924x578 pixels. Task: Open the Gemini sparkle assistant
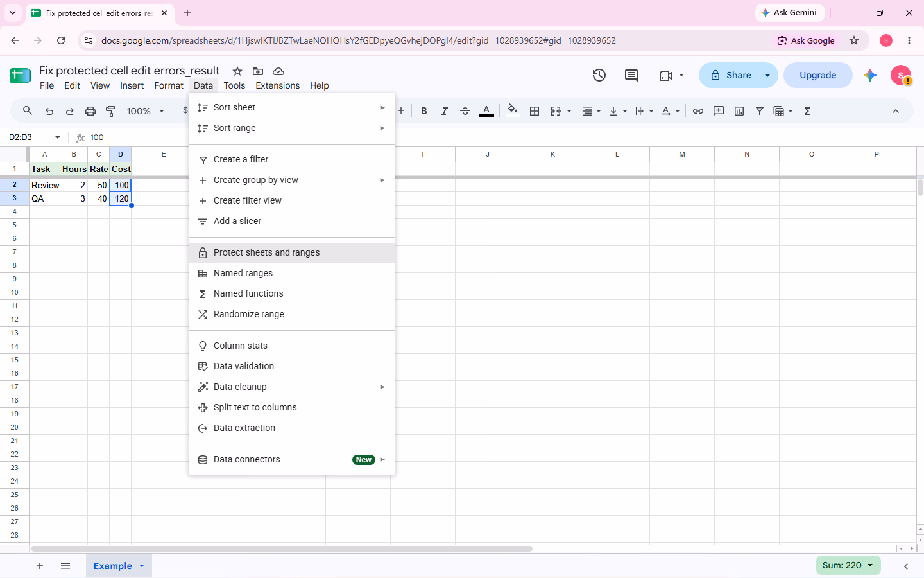(x=870, y=75)
